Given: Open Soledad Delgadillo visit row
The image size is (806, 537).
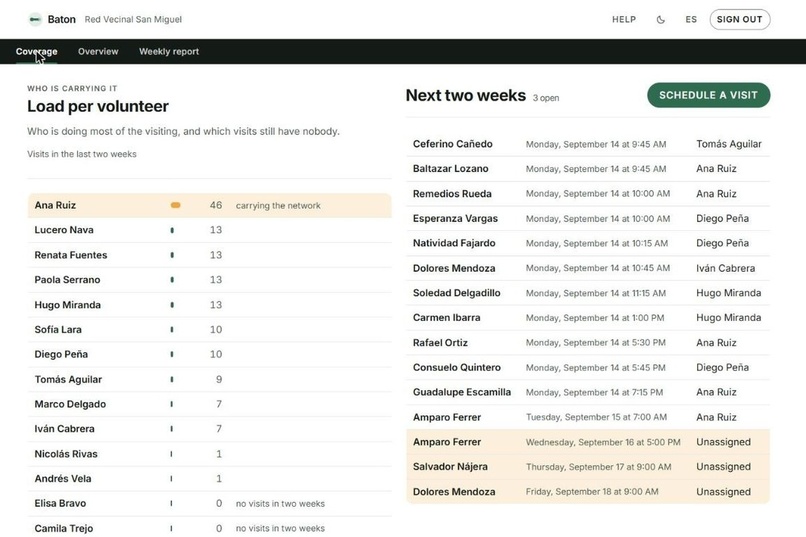Looking at the screenshot, I should (588, 293).
